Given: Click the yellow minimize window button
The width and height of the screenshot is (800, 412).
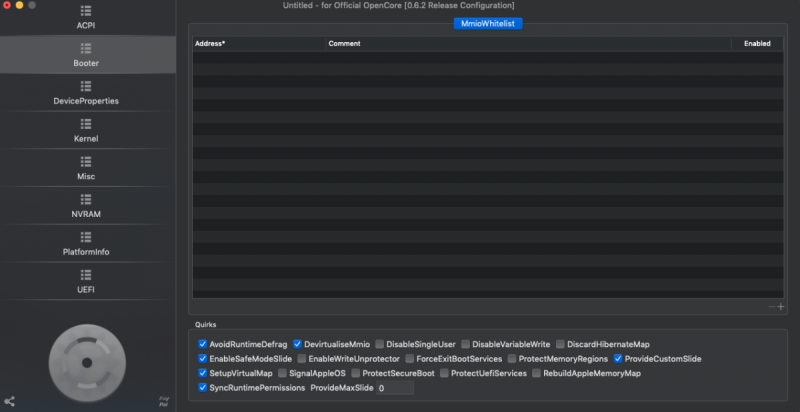Looking at the screenshot, I should pyautogui.click(x=19, y=5).
